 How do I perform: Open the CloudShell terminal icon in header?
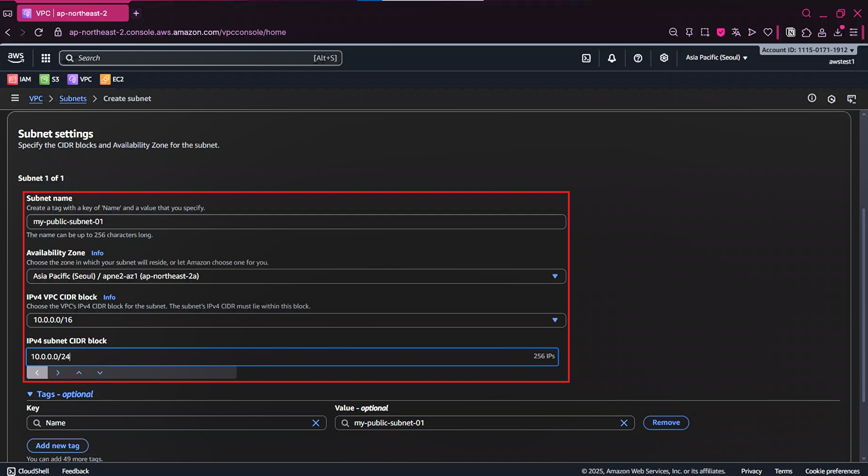[x=586, y=58]
